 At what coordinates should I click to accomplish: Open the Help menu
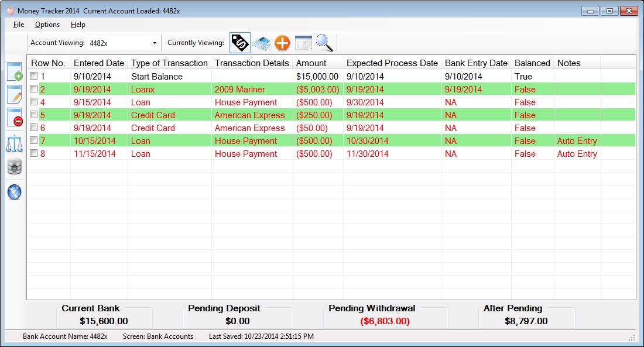coord(78,25)
